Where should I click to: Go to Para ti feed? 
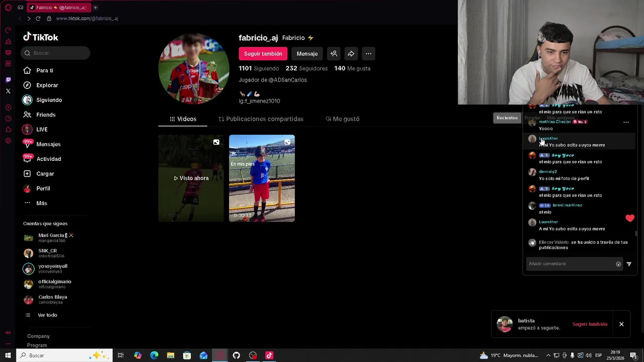45,70
